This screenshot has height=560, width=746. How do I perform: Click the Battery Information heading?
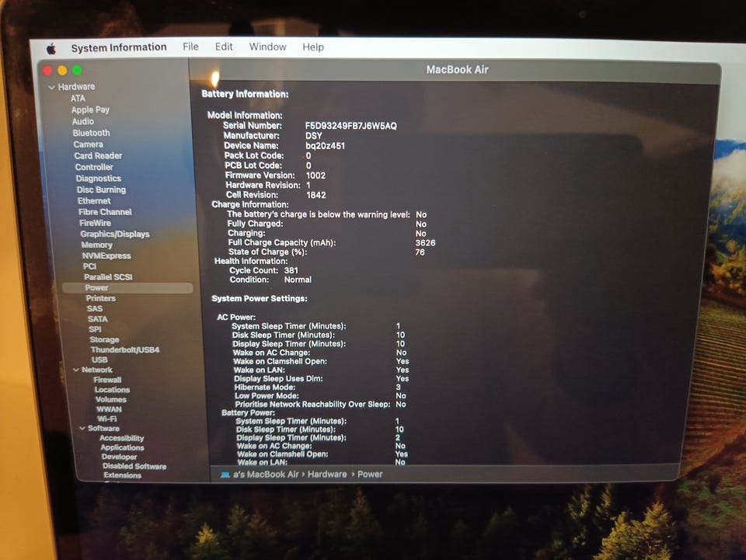pyautogui.click(x=245, y=94)
